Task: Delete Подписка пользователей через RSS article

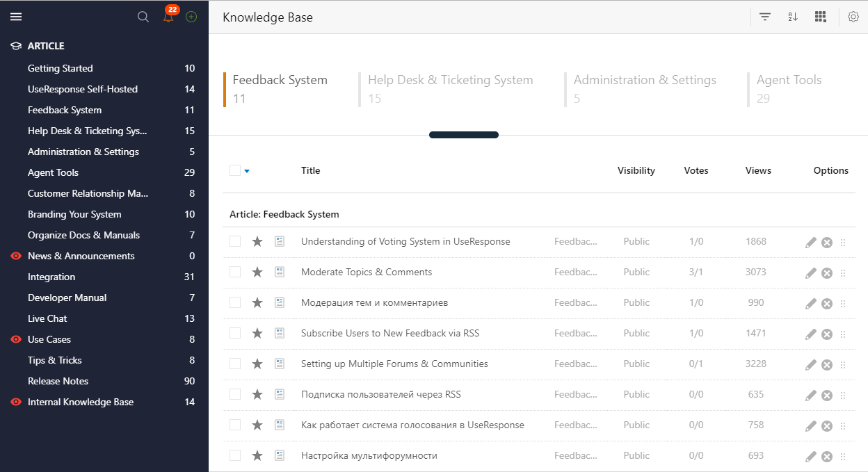Action: click(x=827, y=396)
